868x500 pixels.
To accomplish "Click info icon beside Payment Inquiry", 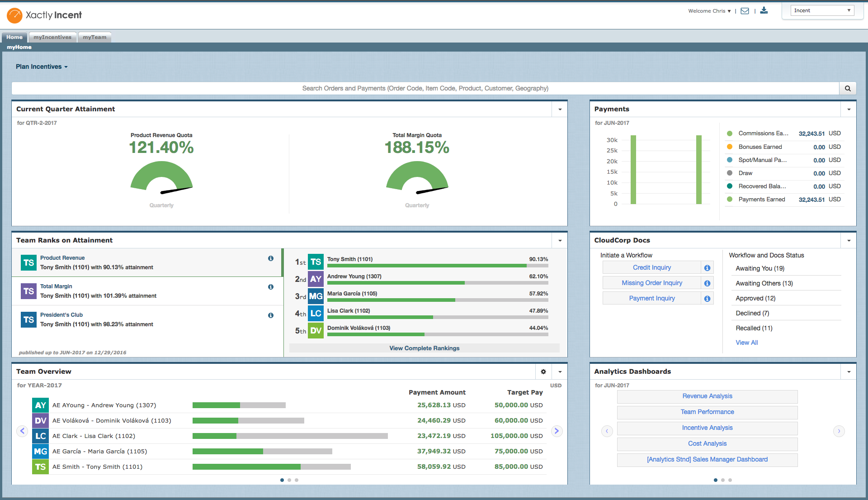I will (707, 299).
